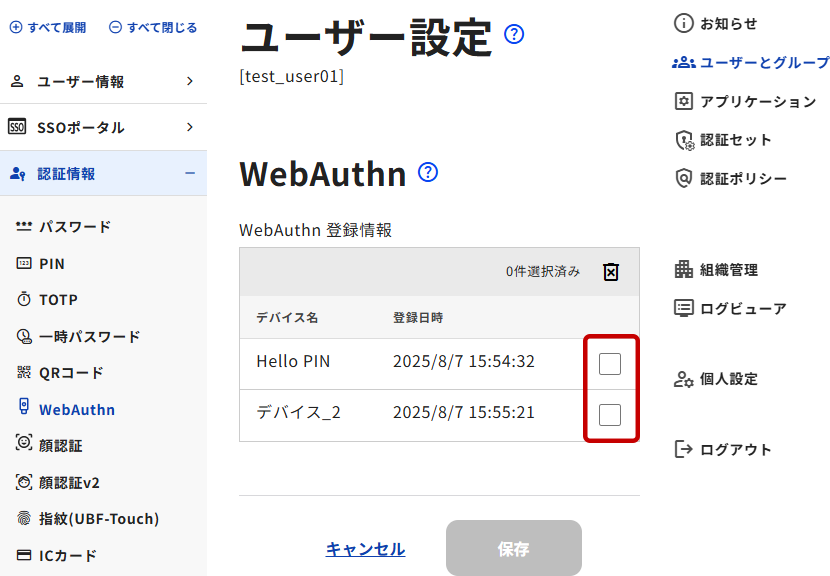Go to 認証セット in right menu
Image resolution: width=830 pixels, height=576 pixels.
(x=724, y=140)
